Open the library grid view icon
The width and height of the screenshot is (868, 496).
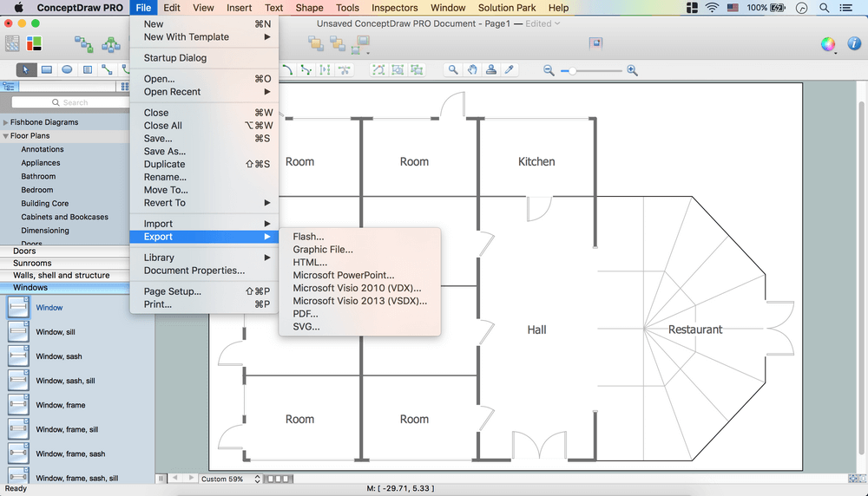(x=124, y=86)
